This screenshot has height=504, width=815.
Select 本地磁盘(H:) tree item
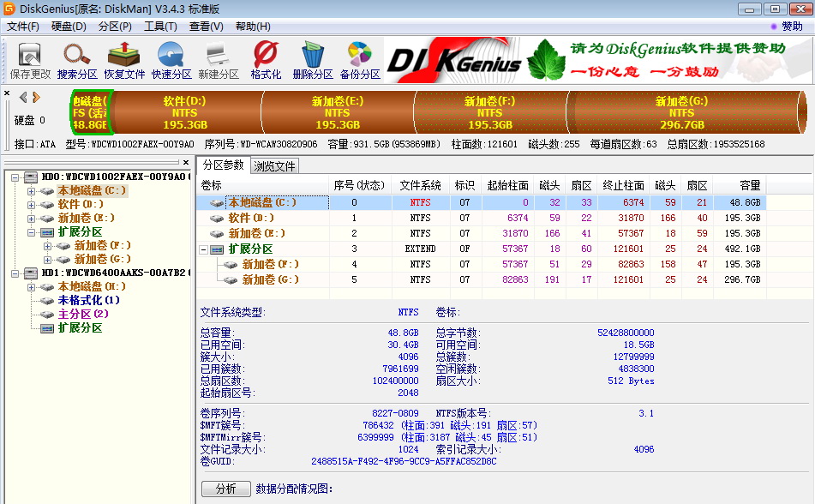coord(92,286)
